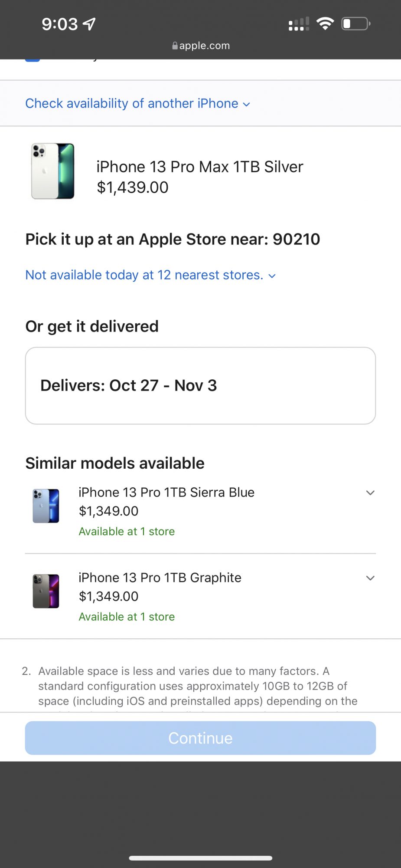Tap the Graphite iPhone thumbnail
The image size is (401, 868).
click(46, 591)
